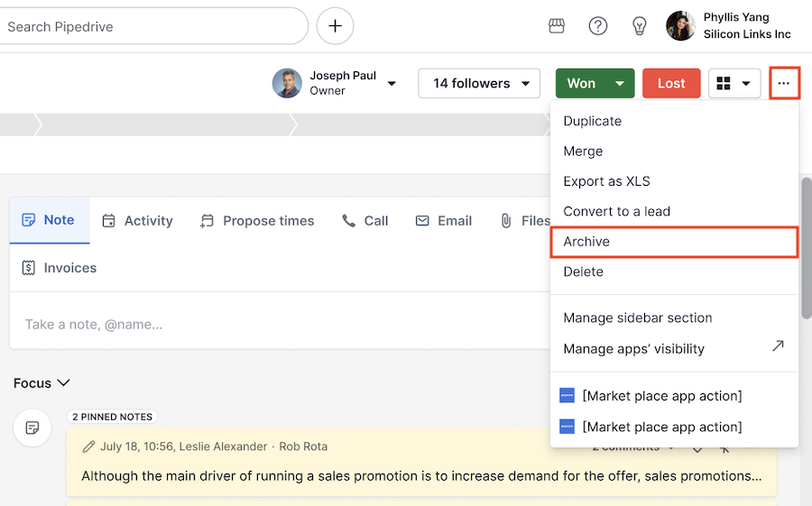The width and height of the screenshot is (812, 506).
Task: Click the note text about sales promotion
Action: click(x=421, y=476)
